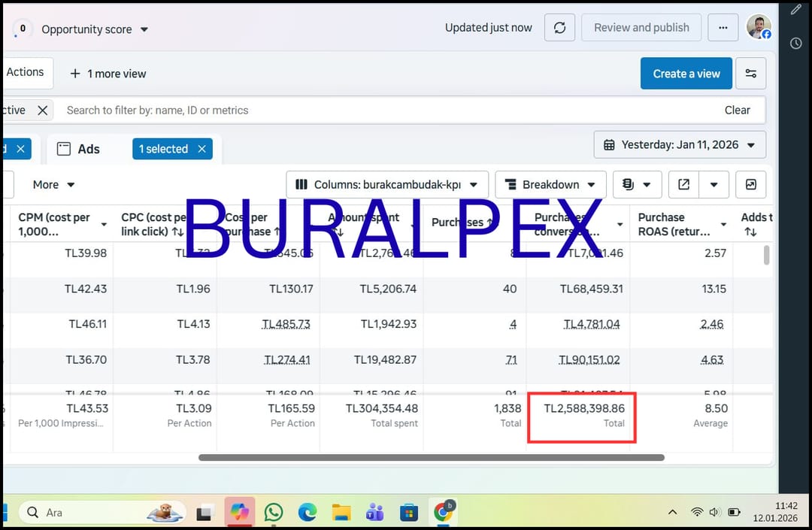
Task: Open the pencil edit icon in sidebar
Action: [796, 10]
